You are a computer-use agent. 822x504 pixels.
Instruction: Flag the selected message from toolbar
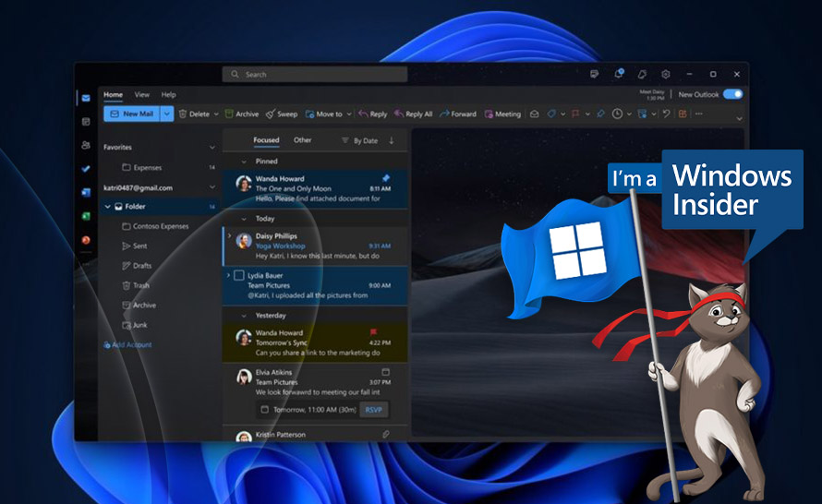[x=575, y=114]
